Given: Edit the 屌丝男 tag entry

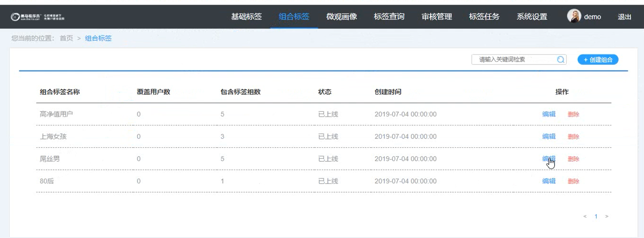Looking at the screenshot, I should pyautogui.click(x=549, y=159).
